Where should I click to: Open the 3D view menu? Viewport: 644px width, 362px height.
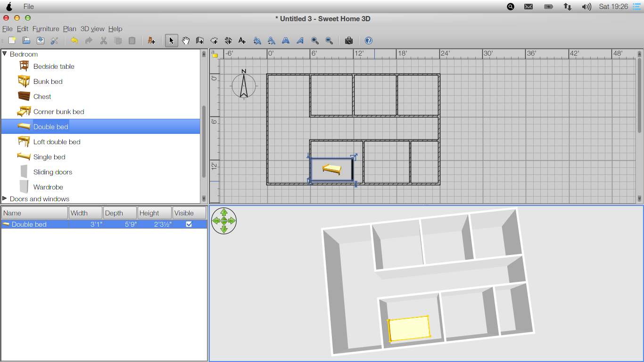[x=92, y=29]
